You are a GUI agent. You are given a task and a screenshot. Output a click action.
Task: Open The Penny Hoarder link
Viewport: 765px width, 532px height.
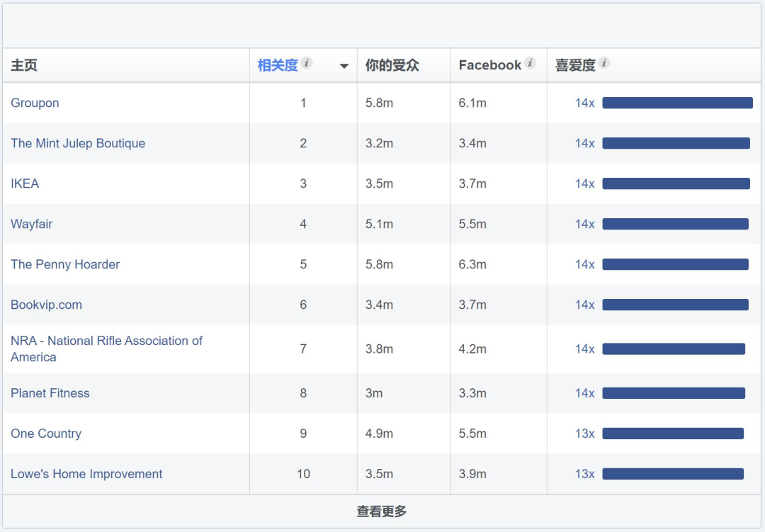click(65, 264)
